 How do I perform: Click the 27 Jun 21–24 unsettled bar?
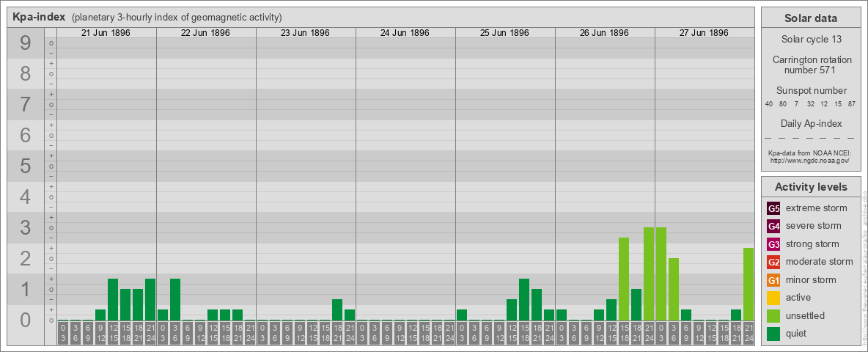pos(748,284)
